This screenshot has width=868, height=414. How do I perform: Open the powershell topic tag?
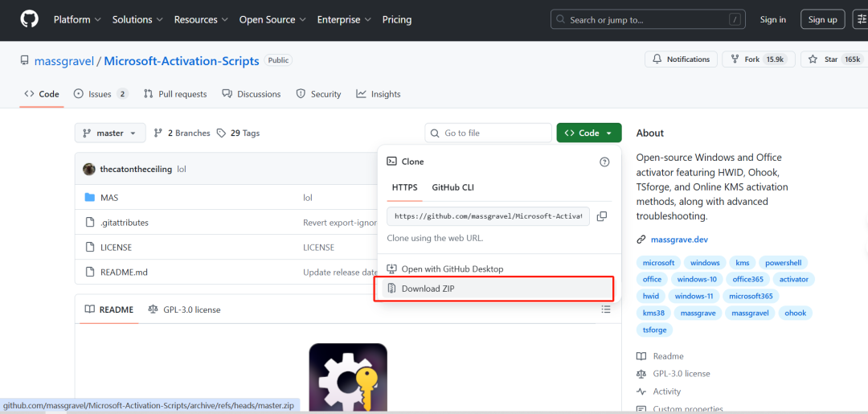[783, 262]
